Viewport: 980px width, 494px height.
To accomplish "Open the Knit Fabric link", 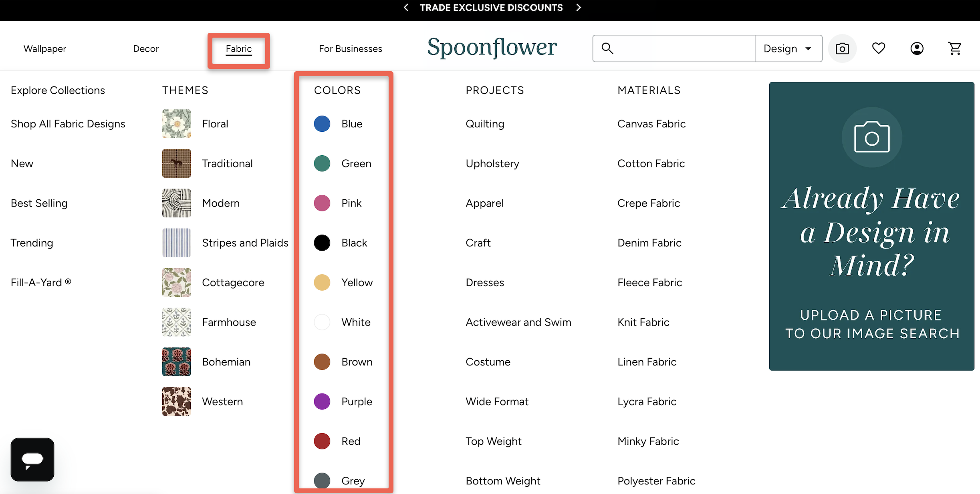I will [x=643, y=322].
